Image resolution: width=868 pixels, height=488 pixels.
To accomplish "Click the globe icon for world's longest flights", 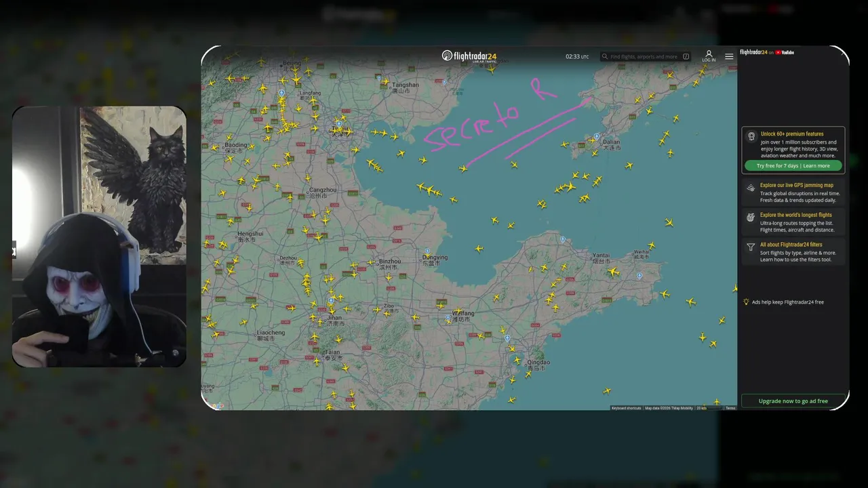I will 751,218.
